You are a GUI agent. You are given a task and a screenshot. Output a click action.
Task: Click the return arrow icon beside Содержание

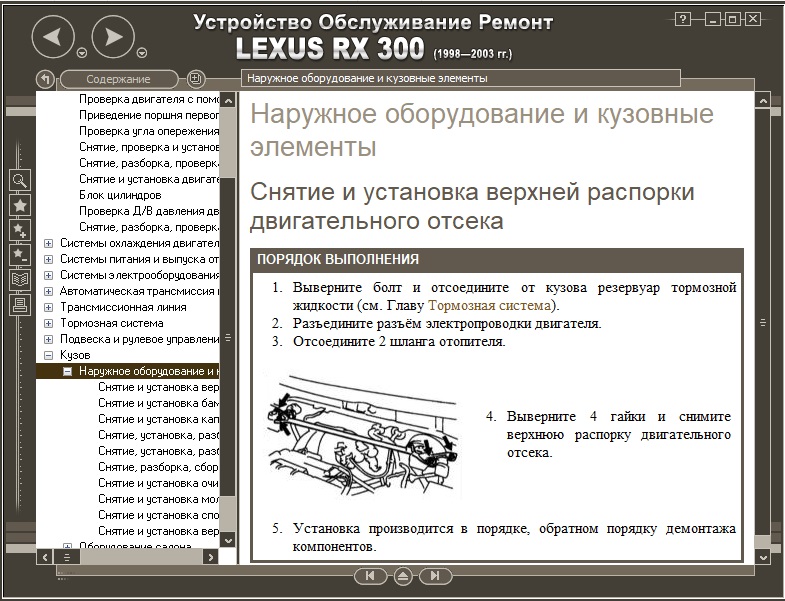45,79
